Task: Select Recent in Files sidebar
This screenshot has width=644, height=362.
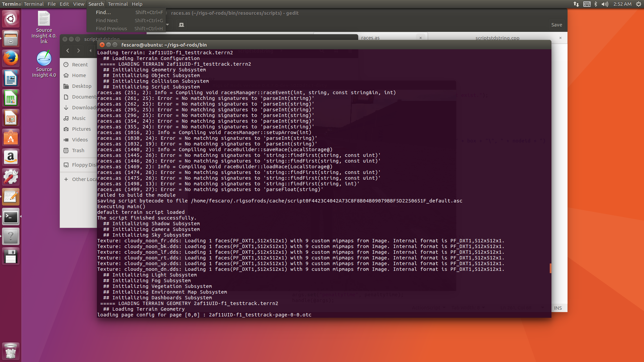Action: 79,65
